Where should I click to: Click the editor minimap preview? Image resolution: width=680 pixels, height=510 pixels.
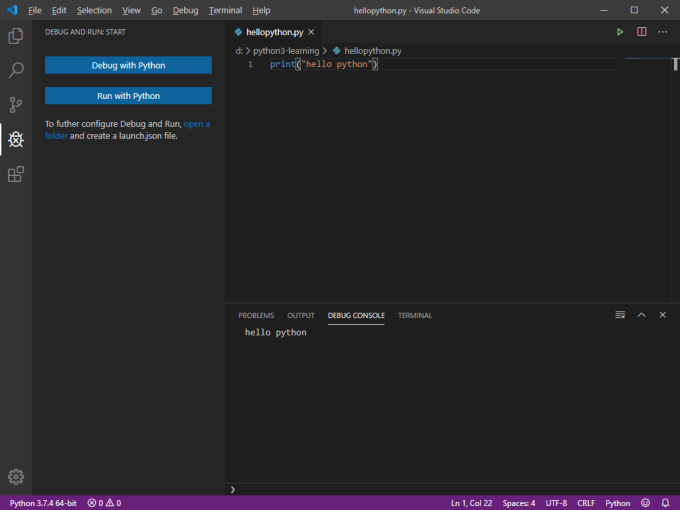pyautogui.click(x=648, y=59)
